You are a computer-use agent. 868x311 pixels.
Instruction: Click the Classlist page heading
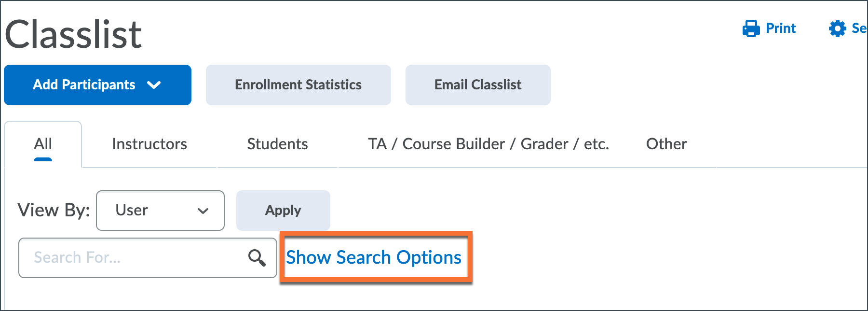(x=73, y=35)
